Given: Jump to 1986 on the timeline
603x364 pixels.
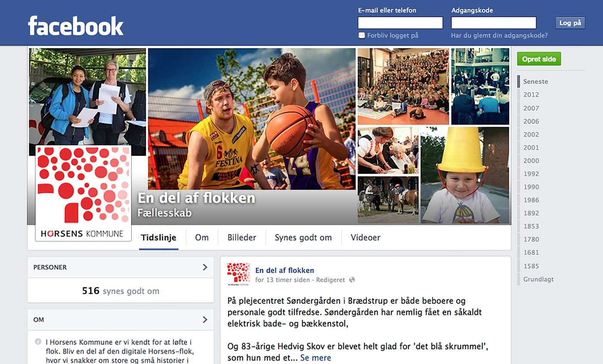Looking at the screenshot, I should pos(531,200).
